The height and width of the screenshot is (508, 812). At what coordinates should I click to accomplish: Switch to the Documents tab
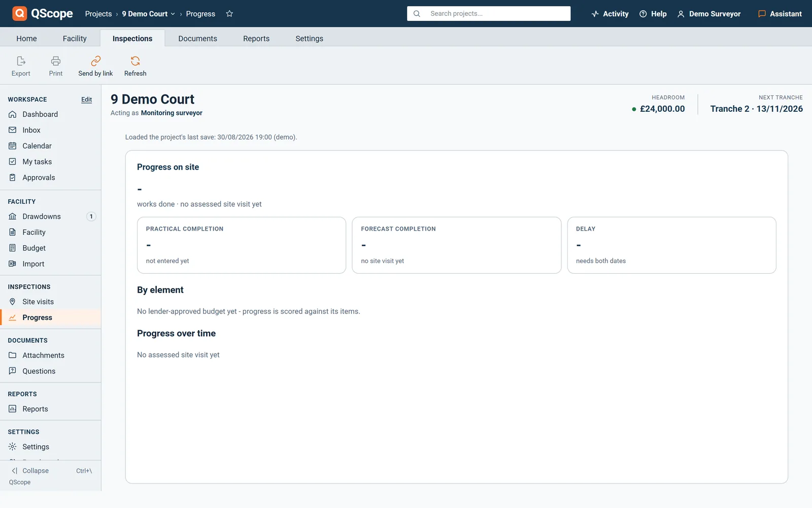click(x=197, y=39)
